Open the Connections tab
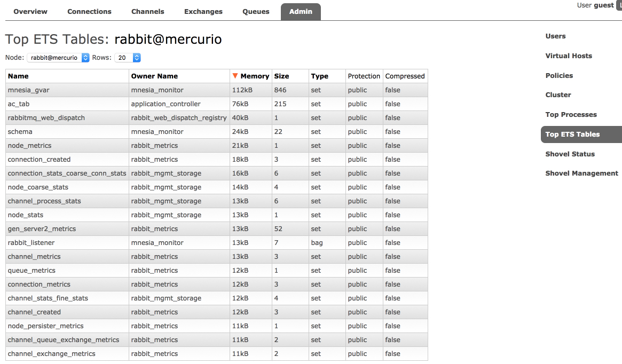The width and height of the screenshot is (622, 364). 89,11
